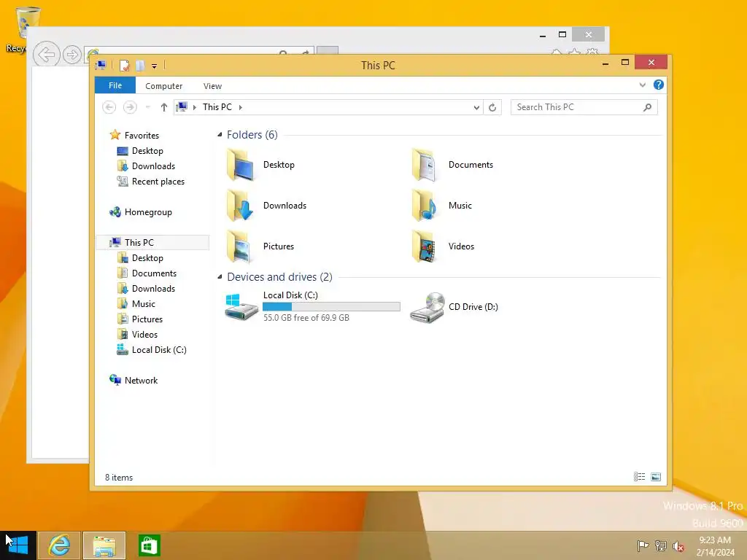Click the search magnifier icon
This screenshot has width=747, height=560.
(x=648, y=108)
